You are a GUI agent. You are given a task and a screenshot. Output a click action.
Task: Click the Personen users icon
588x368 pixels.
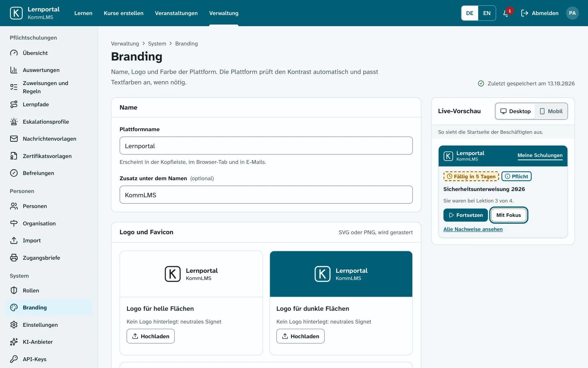pos(14,206)
